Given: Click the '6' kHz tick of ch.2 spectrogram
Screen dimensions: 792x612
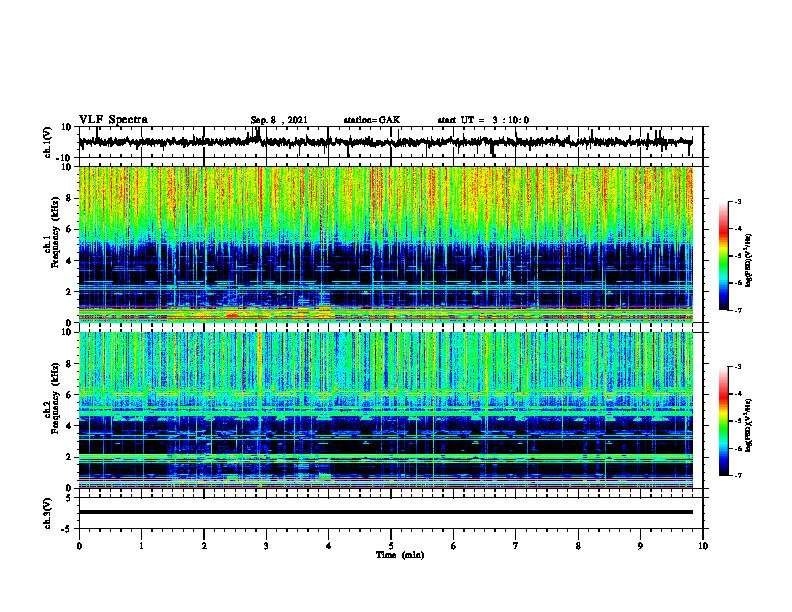Looking at the screenshot, I should [69, 395].
